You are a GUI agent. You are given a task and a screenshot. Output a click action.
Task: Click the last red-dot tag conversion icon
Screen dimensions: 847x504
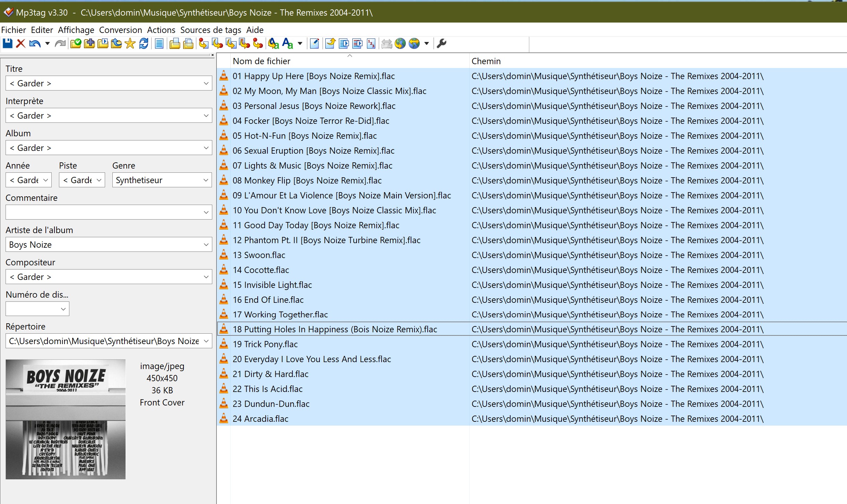[x=258, y=43]
